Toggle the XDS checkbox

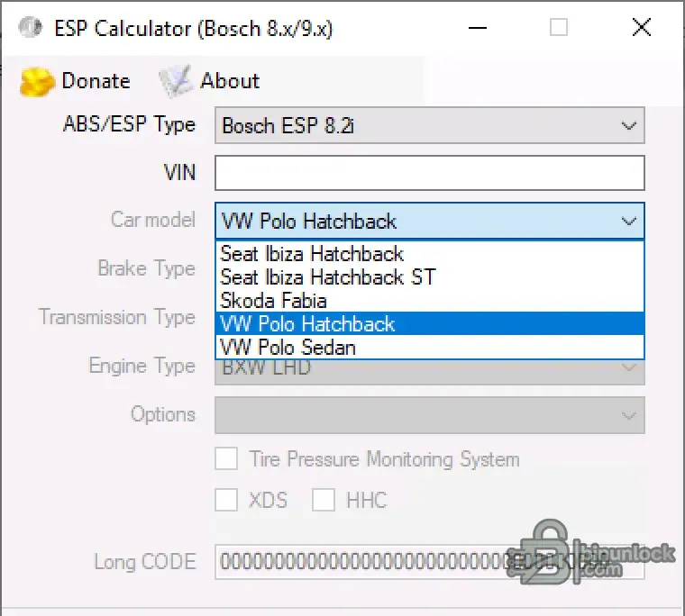click(x=226, y=500)
